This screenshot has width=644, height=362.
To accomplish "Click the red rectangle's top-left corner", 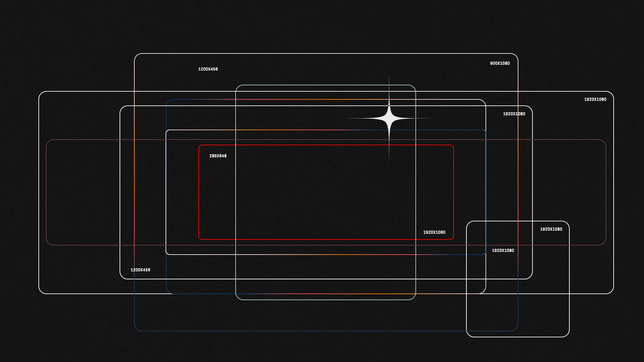I will [200, 146].
